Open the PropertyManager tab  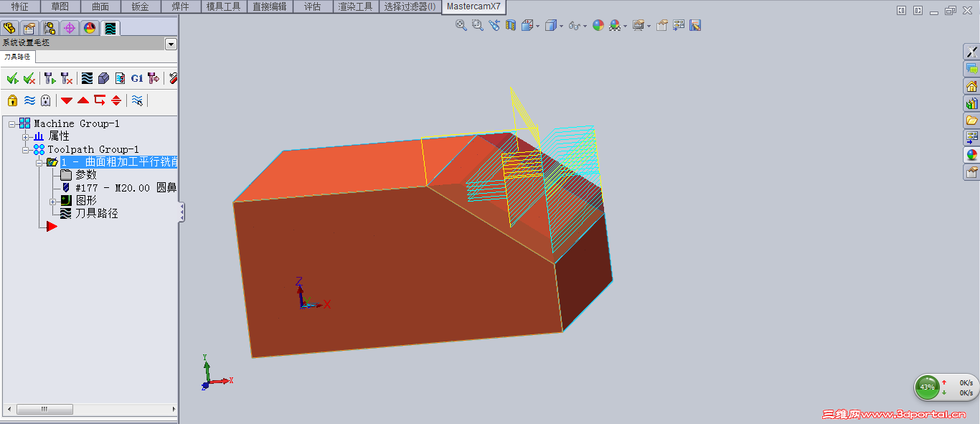point(29,28)
